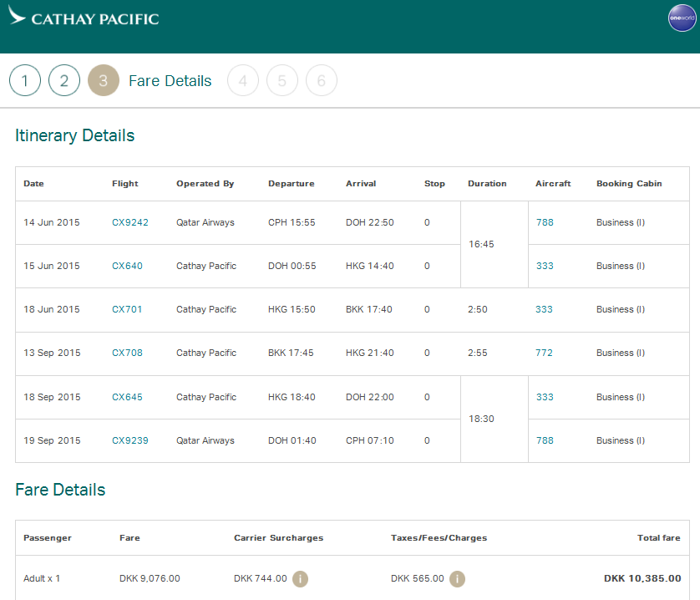This screenshot has height=600, width=700.
Task: Open flight CX640 details link
Action: point(127,266)
